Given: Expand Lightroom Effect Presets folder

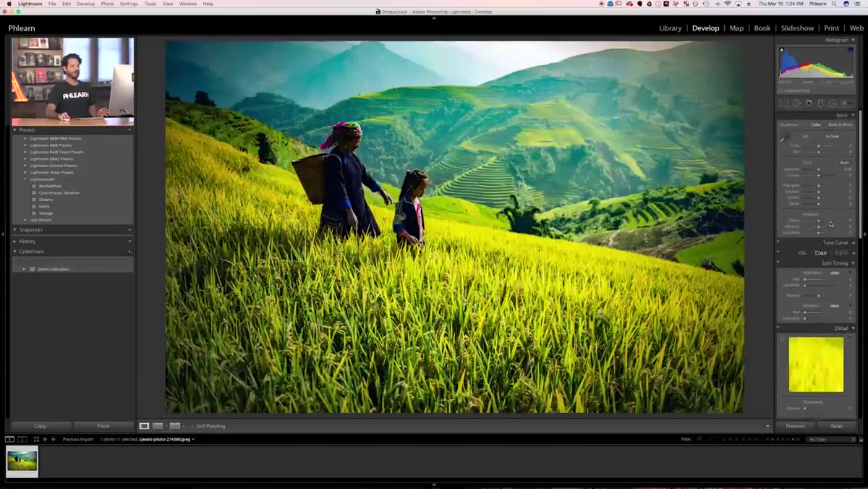Looking at the screenshot, I should coord(25,158).
